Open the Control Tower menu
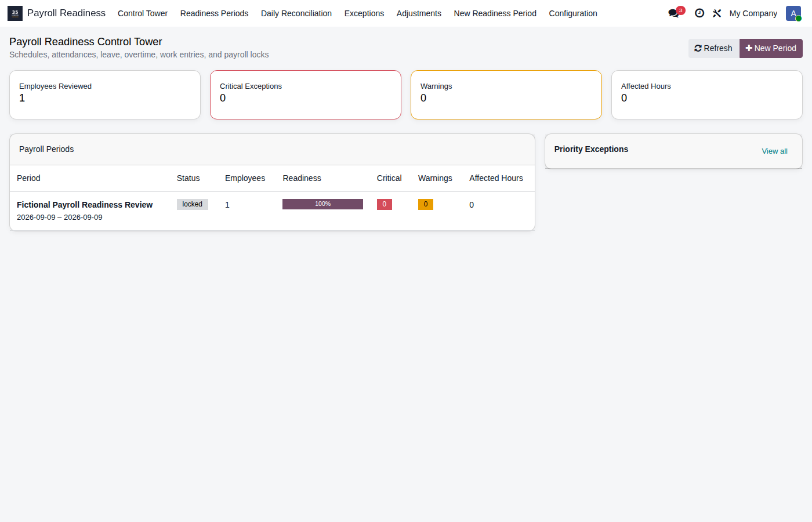 [143, 13]
